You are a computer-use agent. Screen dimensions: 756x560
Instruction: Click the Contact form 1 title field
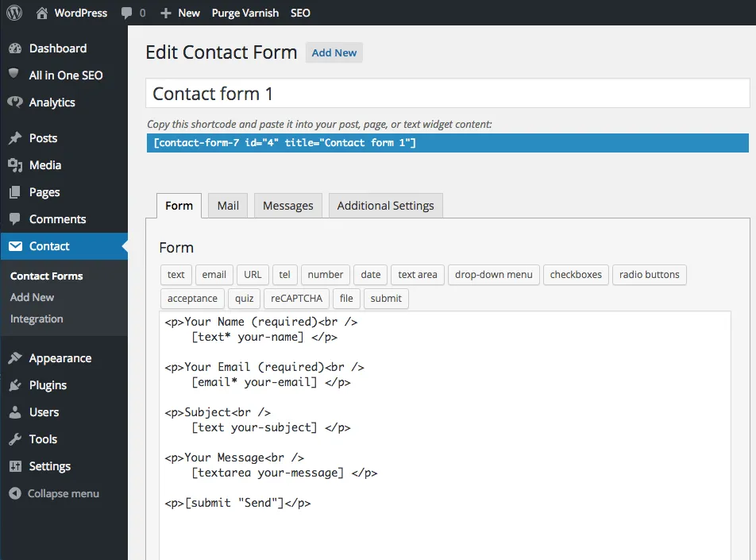(447, 94)
